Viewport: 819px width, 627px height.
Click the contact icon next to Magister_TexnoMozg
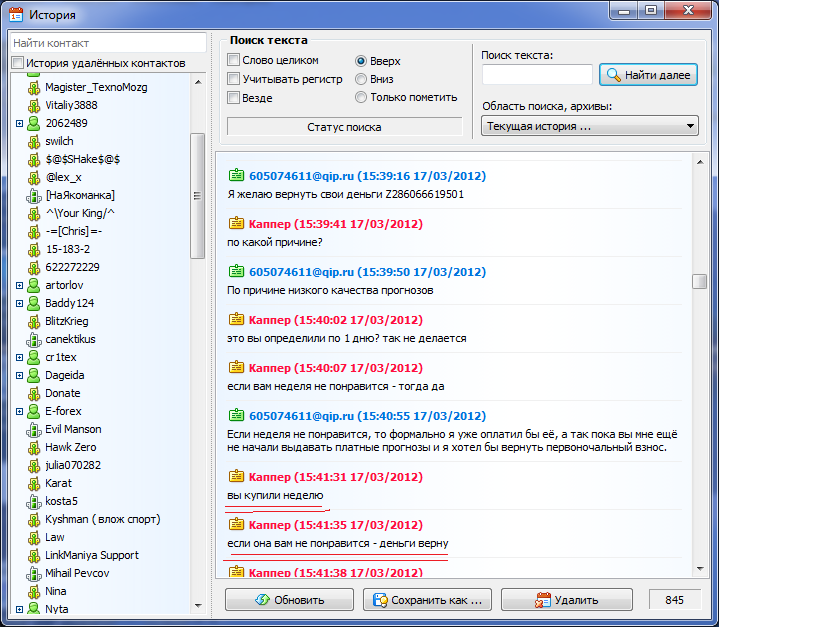point(34,87)
